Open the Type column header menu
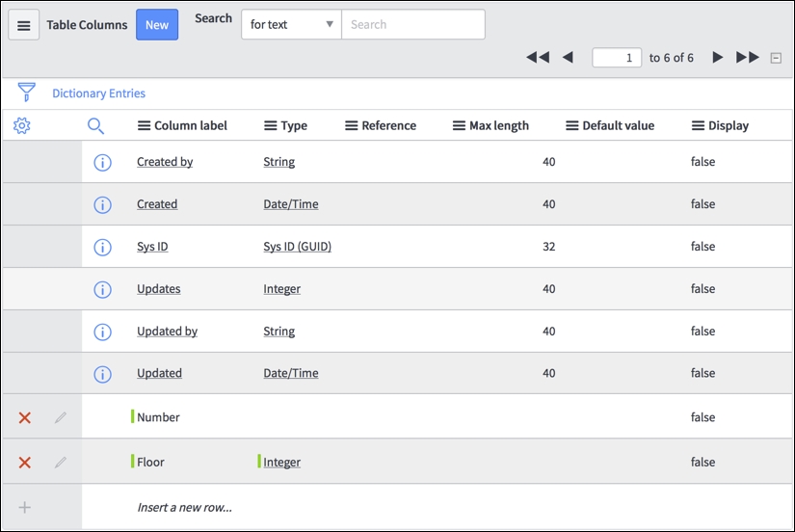Viewport: 795px width, 532px height. pos(270,126)
